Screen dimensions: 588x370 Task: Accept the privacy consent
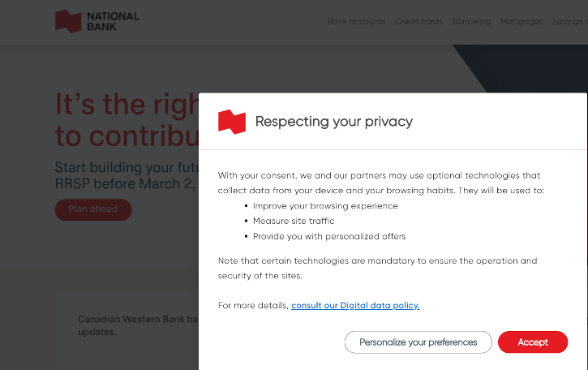pos(533,342)
